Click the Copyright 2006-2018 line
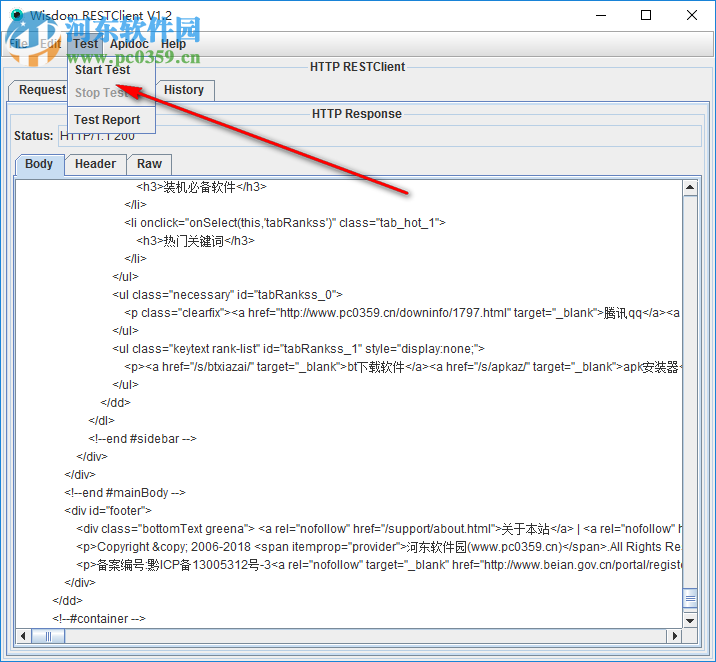 pos(379,546)
